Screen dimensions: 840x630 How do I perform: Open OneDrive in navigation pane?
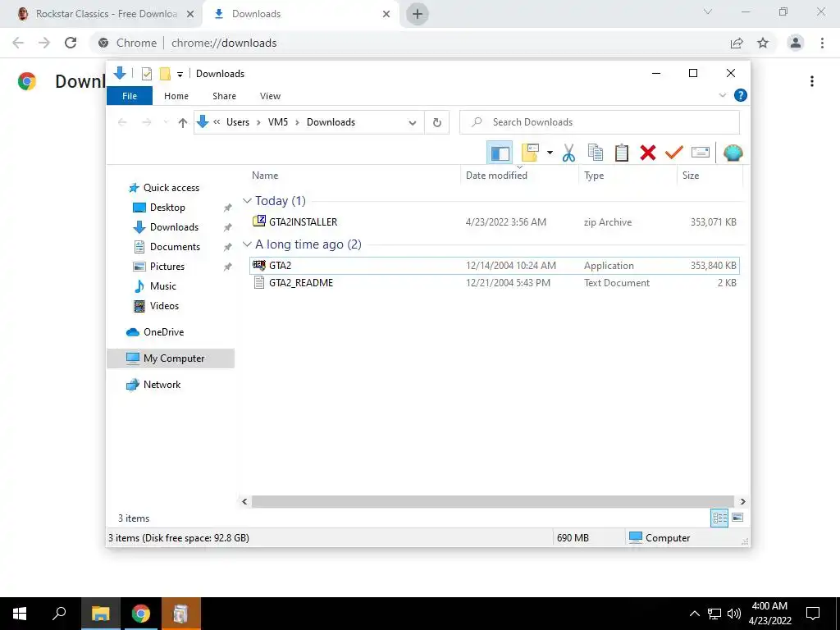(163, 332)
